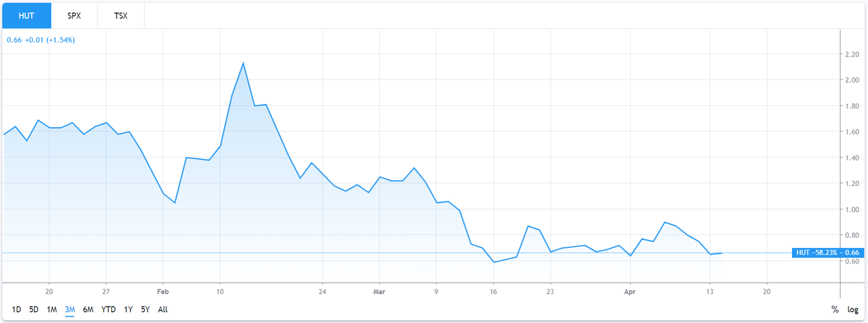Viewport: 868px width, 323px height.
Task: Set time range to 1D
Action: pyautogui.click(x=17, y=309)
